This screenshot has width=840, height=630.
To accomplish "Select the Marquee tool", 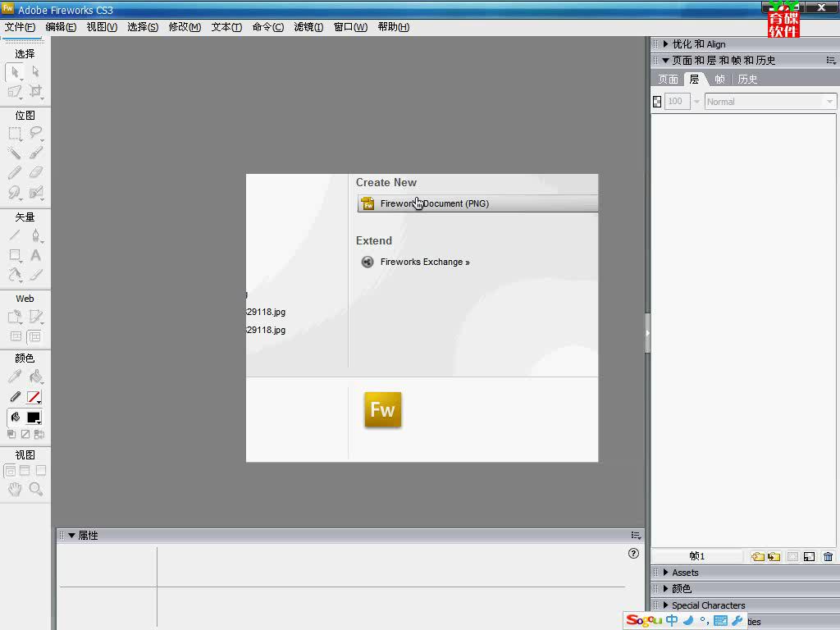I will click(15, 134).
